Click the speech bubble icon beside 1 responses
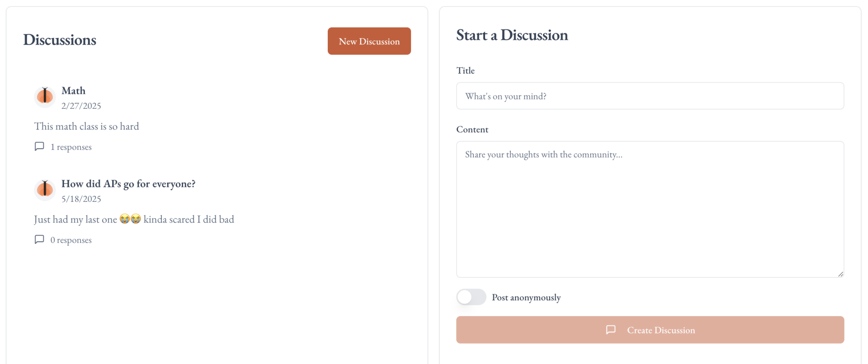868x364 pixels. coord(39,146)
